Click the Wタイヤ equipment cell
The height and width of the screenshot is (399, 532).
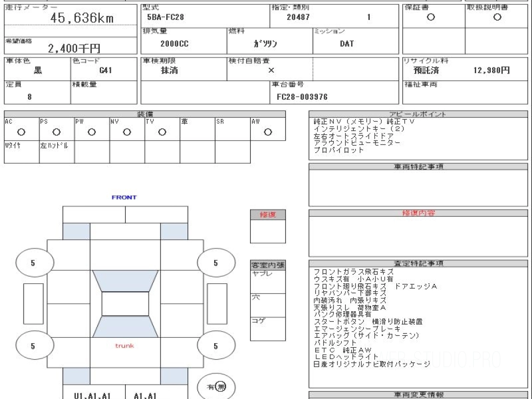click(x=22, y=152)
